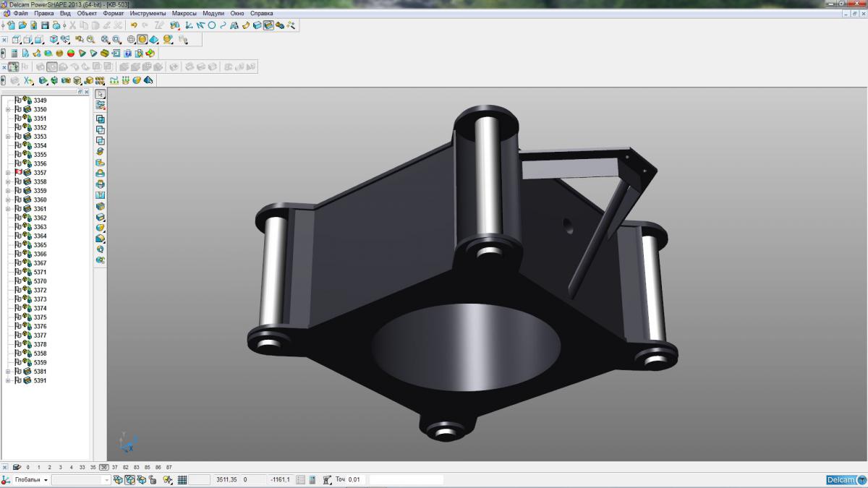Open the Вид menu

(x=65, y=14)
